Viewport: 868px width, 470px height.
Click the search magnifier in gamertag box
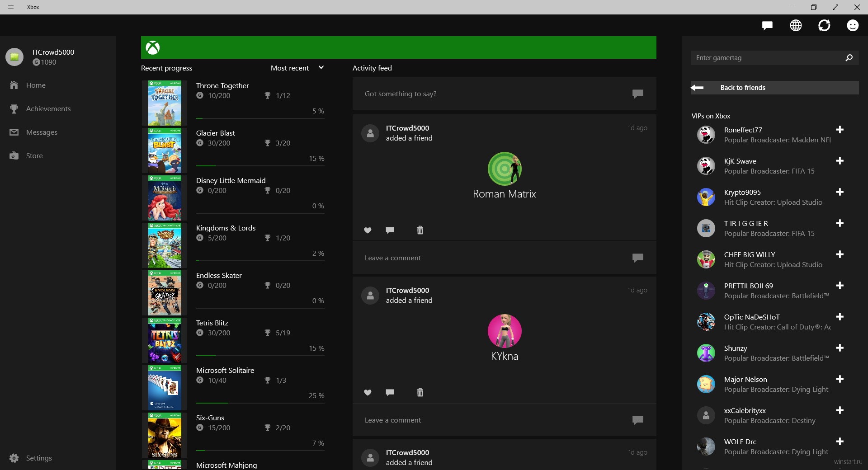(849, 58)
